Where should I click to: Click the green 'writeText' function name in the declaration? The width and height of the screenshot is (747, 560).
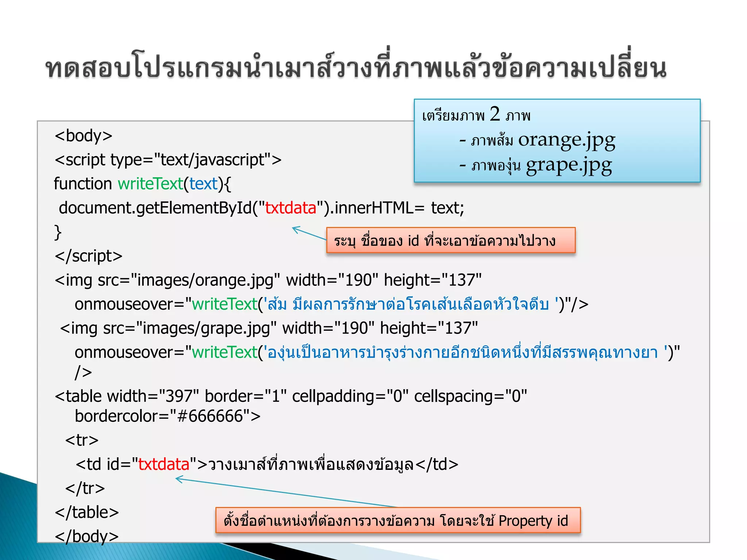150,183
